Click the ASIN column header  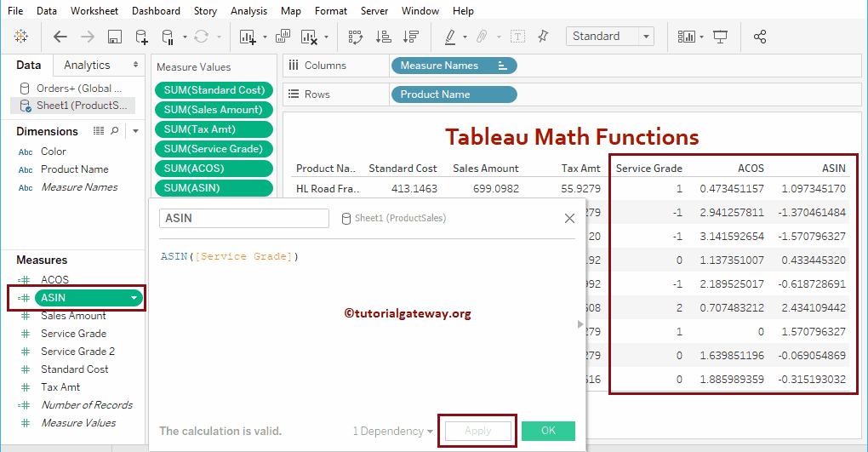click(x=834, y=169)
